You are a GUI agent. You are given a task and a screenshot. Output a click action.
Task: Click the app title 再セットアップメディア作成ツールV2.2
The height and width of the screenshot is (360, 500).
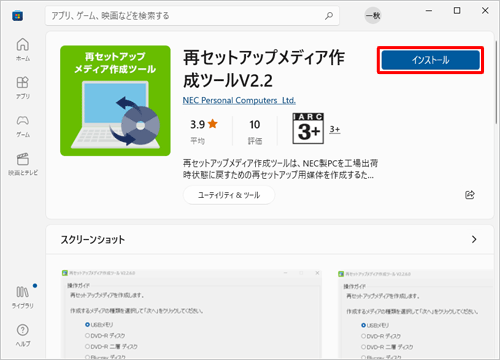point(264,69)
